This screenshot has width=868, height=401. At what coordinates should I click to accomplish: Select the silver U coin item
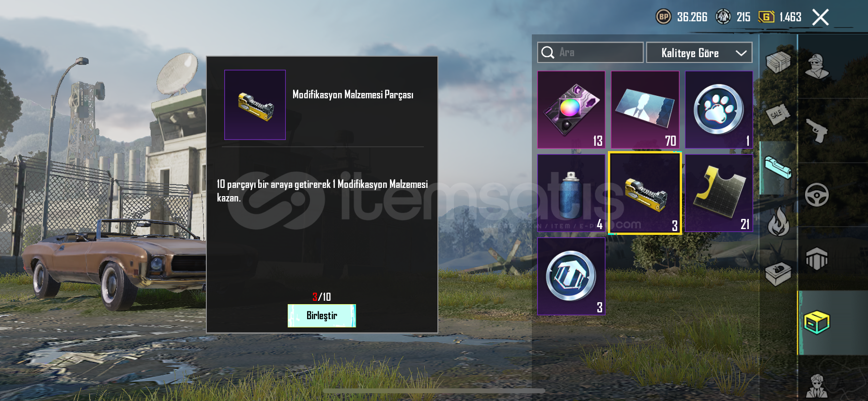tap(571, 277)
